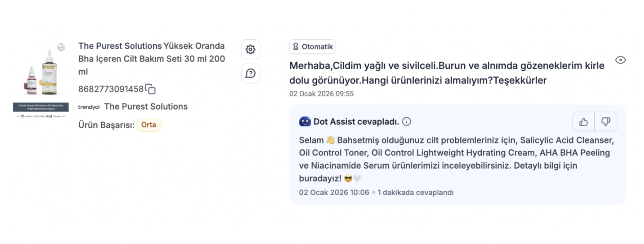This screenshot has height=244, width=644.
Task: Click the green badge on product thumbnail
Action: tap(61, 47)
